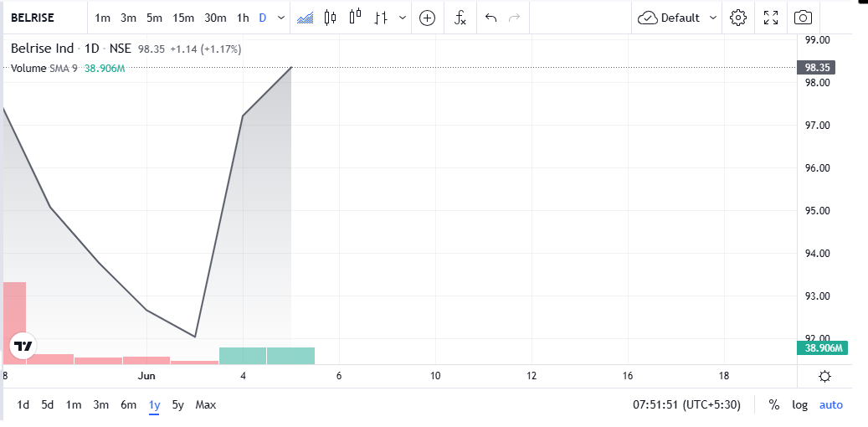Viewport: 868px width, 427px height.
Task: Click the 12 date axis label
Action: click(532, 376)
